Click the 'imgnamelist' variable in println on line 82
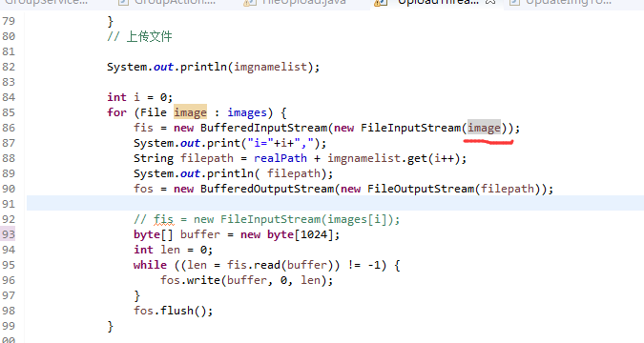 (x=270, y=67)
